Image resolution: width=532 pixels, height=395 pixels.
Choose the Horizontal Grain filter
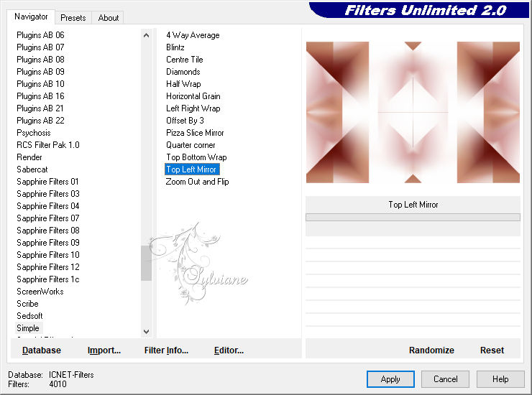pyautogui.click(x=193, y=96)
